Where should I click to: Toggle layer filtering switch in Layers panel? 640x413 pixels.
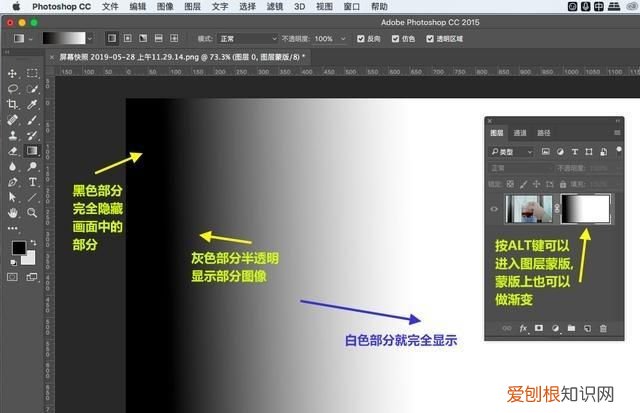(619, 151)
